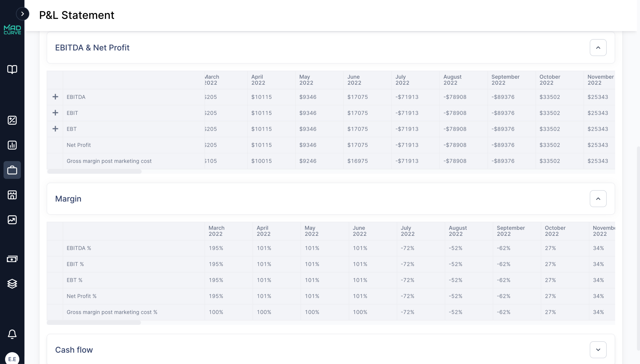640x364 pixels.
Task: Open the percent calculator sidebar icon
Action: (x=12, y=120)
